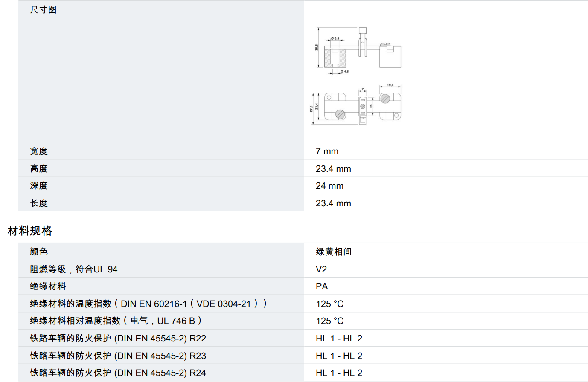Select the 宽度 row label
This screenshot has height=382, width=588.
coord(39,151)
